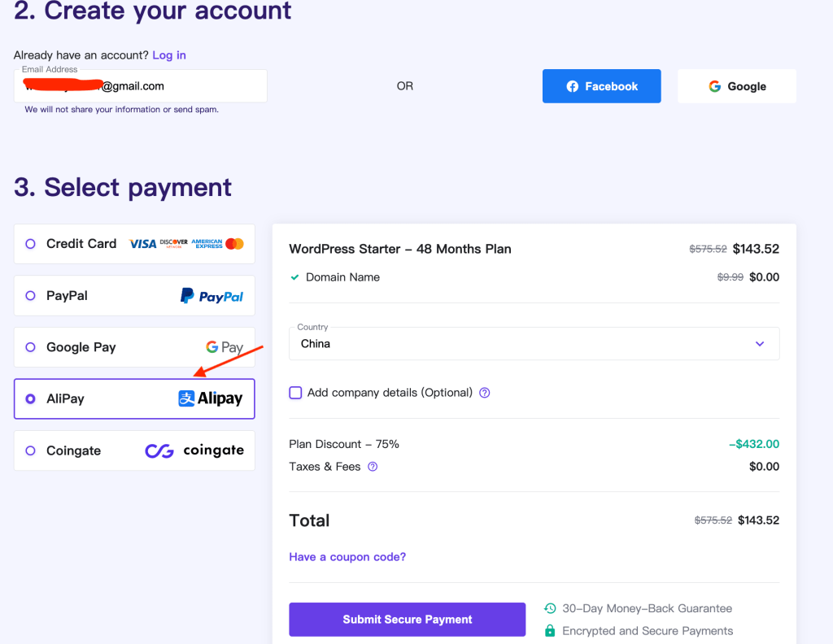
Task: Click the Google Pay logo
Action: (x=225, y=347)
